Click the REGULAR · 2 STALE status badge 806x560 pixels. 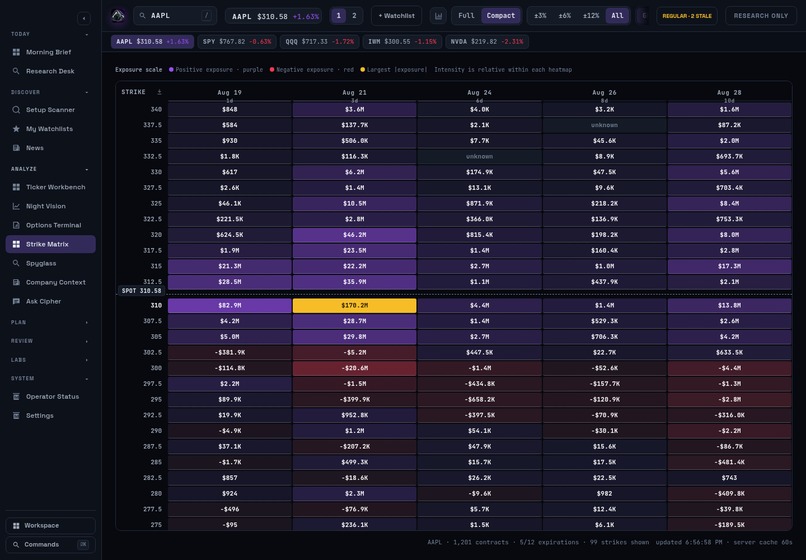click(687, 16)
